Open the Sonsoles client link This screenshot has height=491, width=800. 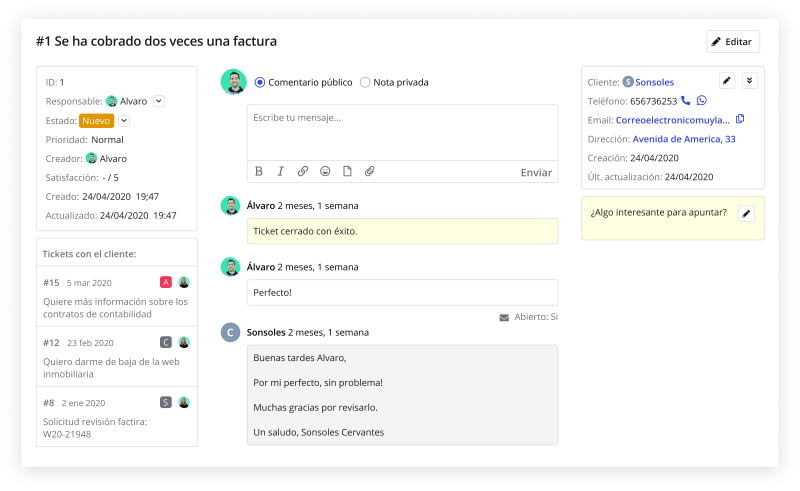pos(655,82)
